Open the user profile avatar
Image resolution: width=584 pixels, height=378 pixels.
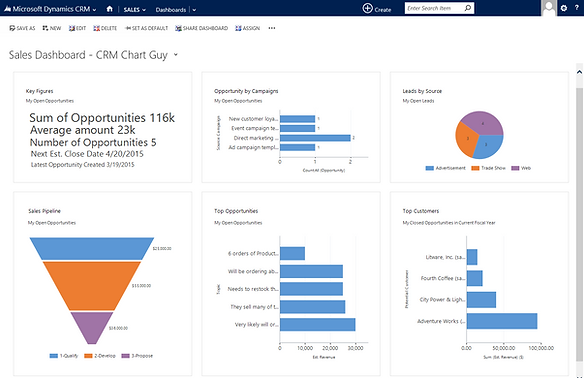coord(549,8)
